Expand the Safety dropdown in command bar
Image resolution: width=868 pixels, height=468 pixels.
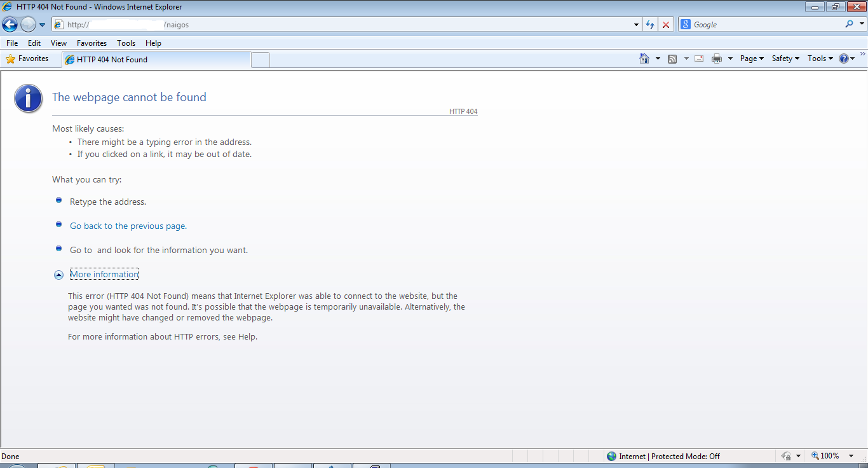point(785,59)
